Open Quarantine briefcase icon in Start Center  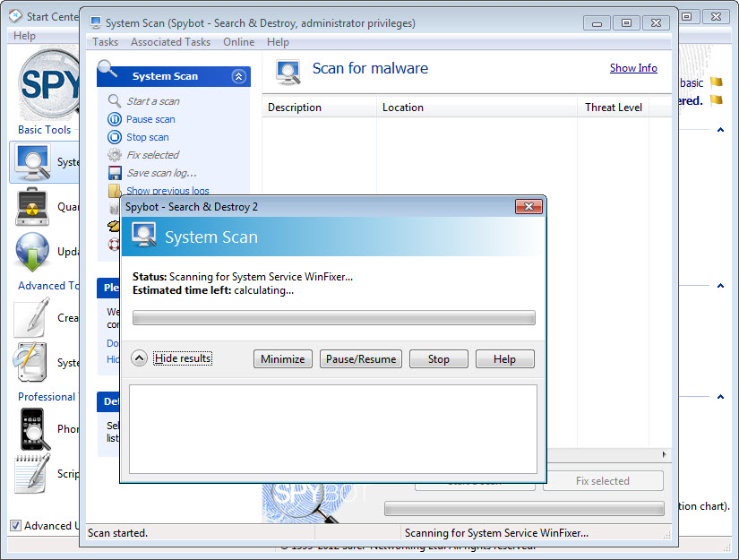coord(31,206)
